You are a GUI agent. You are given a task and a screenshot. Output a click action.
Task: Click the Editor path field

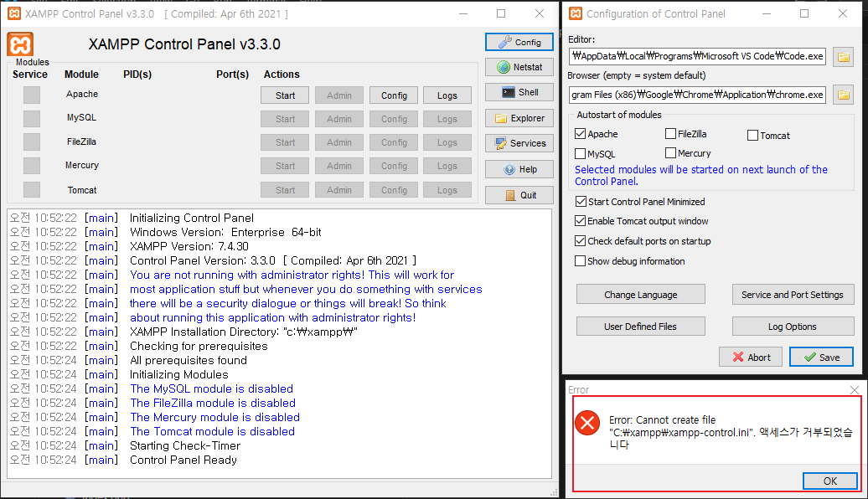click(x=697, y=56)
